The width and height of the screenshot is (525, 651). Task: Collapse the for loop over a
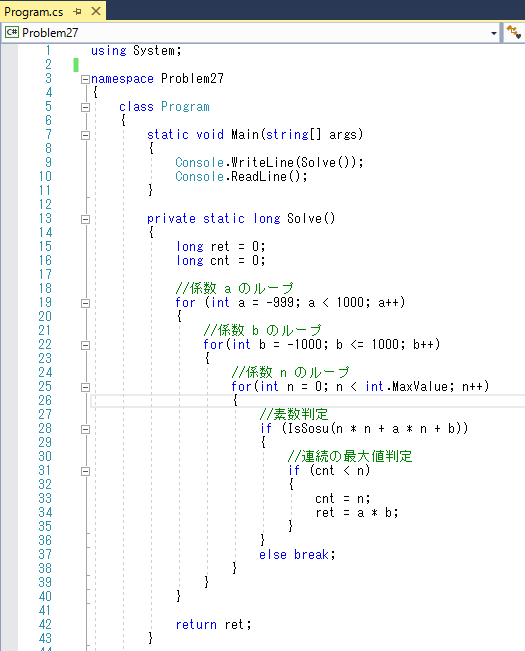coord(85,303)
